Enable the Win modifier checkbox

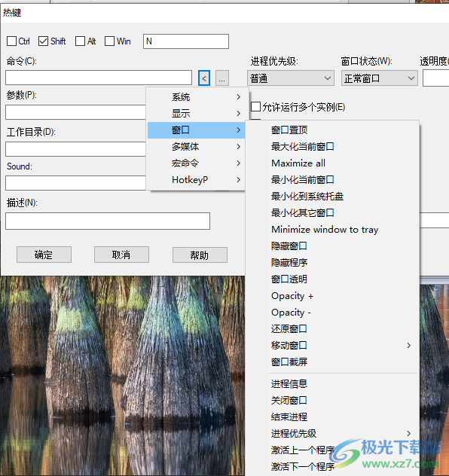point(109,41)
